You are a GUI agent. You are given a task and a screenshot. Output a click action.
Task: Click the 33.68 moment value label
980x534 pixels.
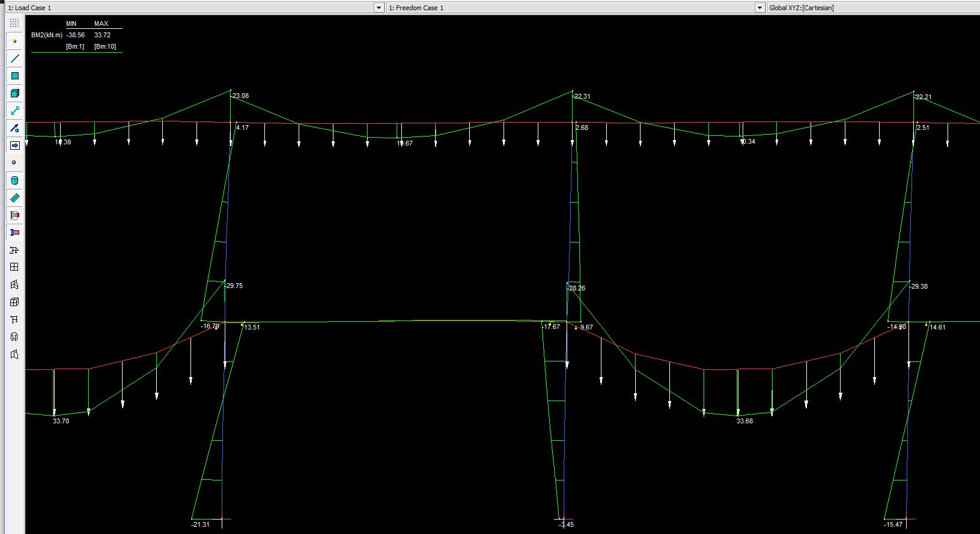[744, 421]
